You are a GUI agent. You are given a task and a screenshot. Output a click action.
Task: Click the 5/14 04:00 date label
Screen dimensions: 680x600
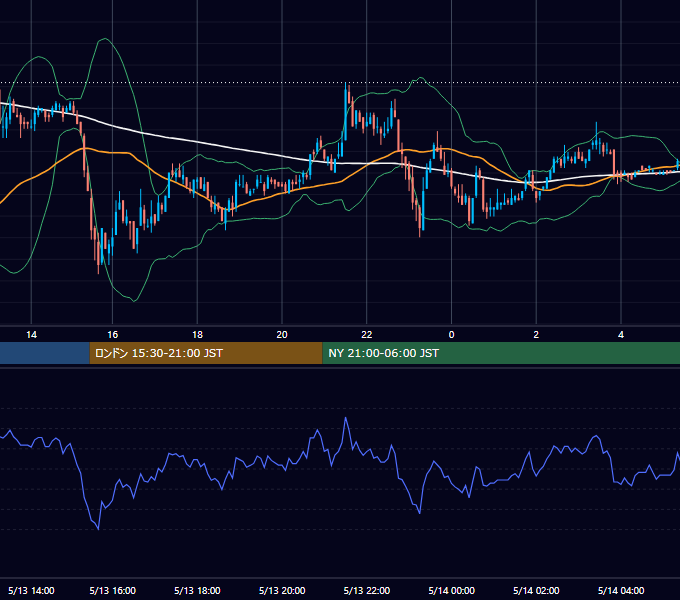(x=621, y=590)
